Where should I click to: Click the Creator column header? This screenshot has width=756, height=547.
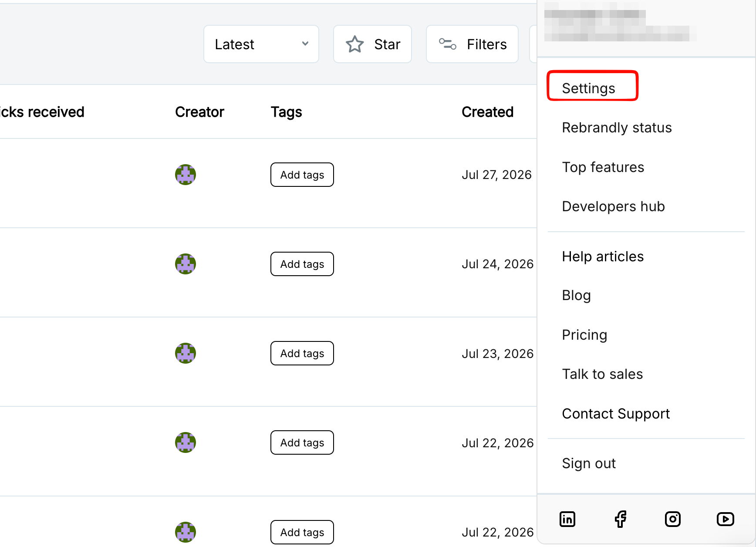[x=199, y=112]
